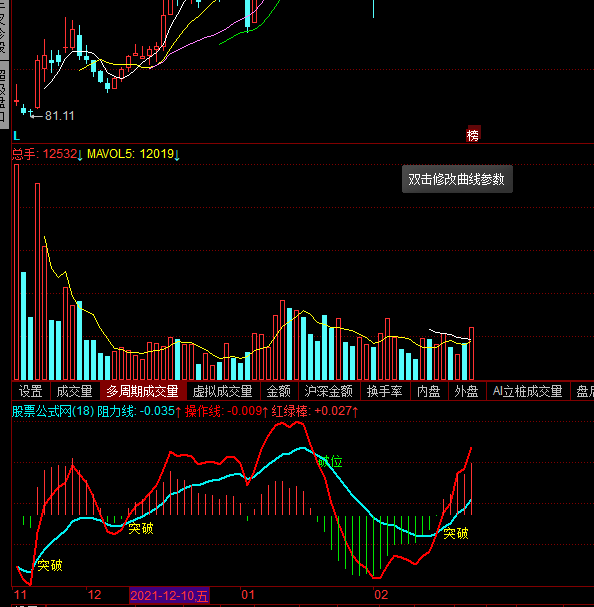Image resolution: width=594 pixels, height=607 pixels.
Task: Click the bottom-left 突破 signal marker
Action: click(50, 565)
